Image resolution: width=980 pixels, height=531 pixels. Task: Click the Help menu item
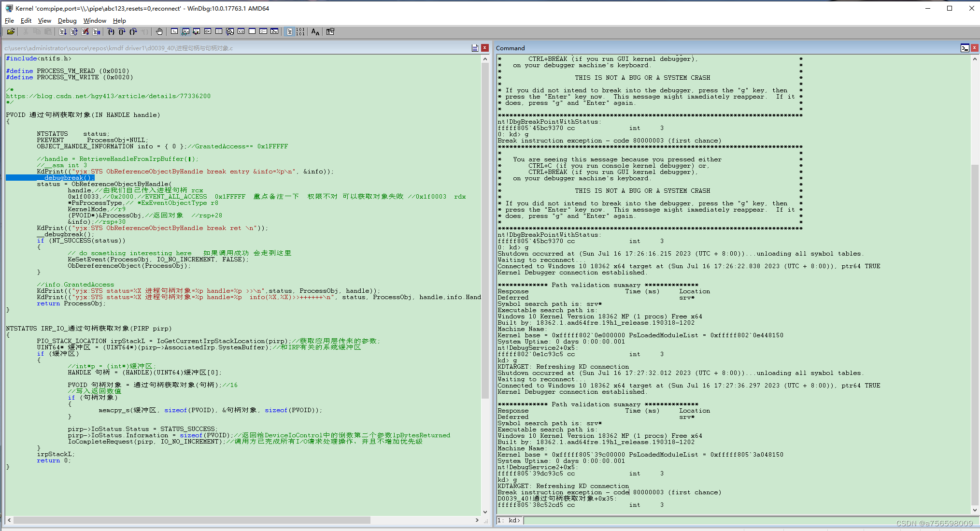pos(120,21)
